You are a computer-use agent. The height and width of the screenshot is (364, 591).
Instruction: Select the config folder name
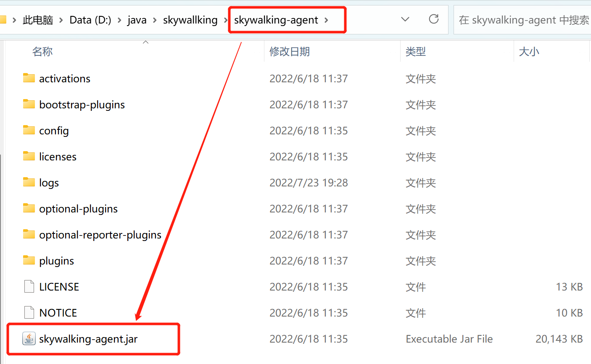tap(54, 131)
